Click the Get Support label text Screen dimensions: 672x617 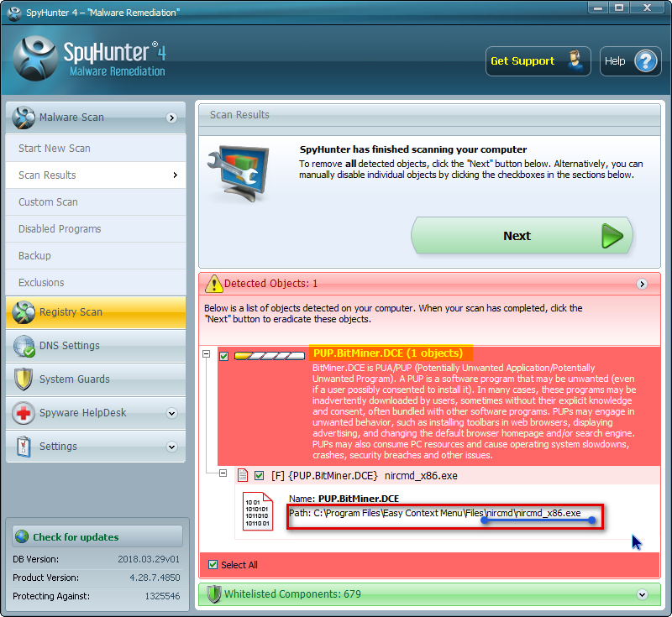[522, 60]
